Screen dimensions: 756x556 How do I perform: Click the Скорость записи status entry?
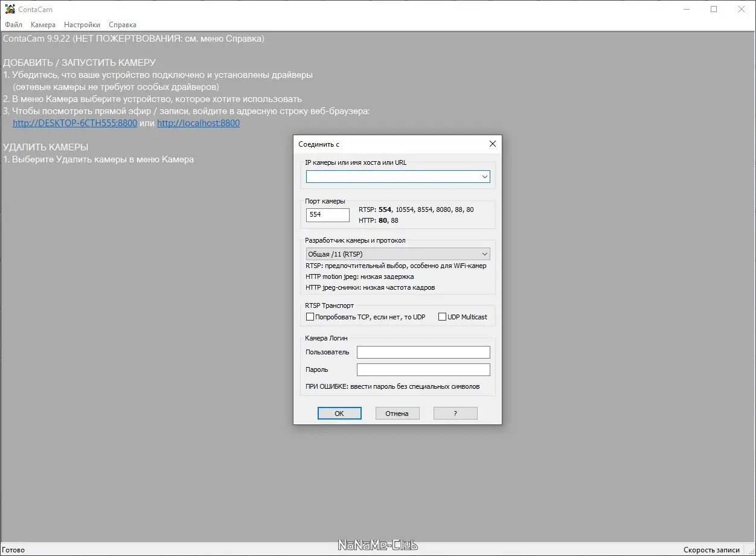coord(711,550)
